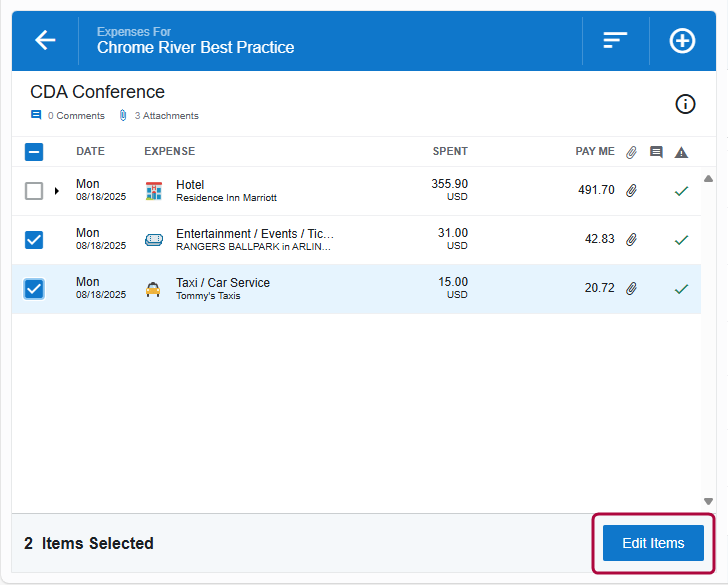Open report info circle icon
The width and height of the screenshot is (728, 585).
coord(685,104)
